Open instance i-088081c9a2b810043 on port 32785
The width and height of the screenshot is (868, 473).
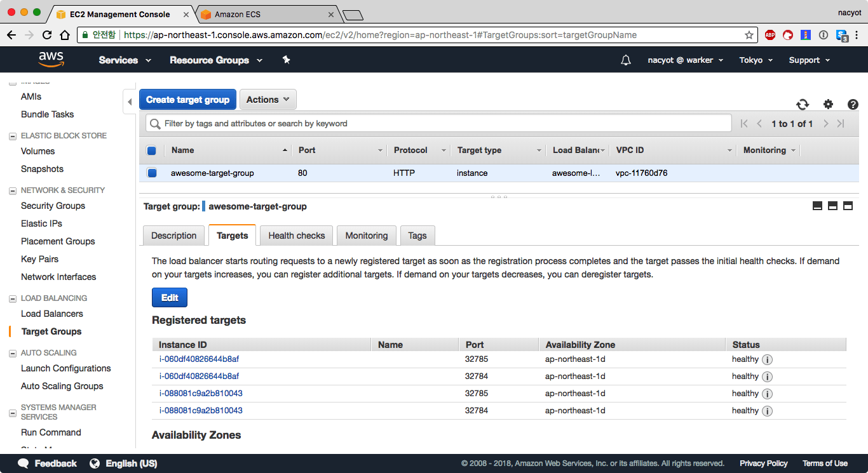tap(201, 394)
